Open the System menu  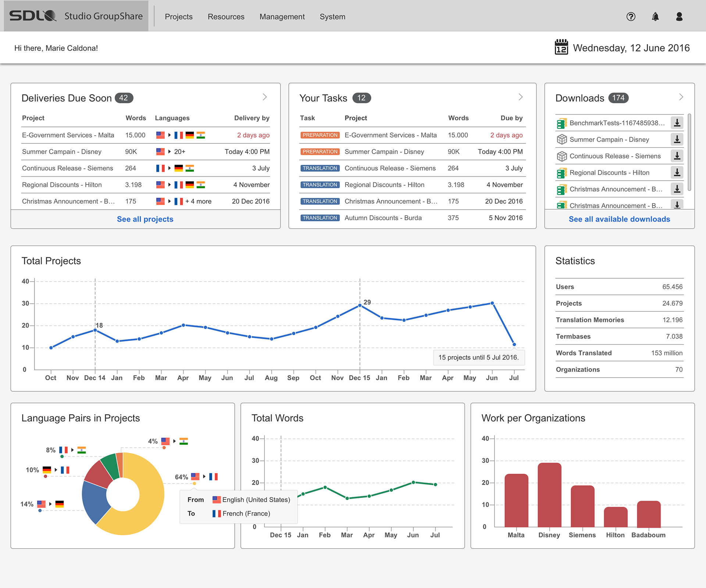coord(332,17)
